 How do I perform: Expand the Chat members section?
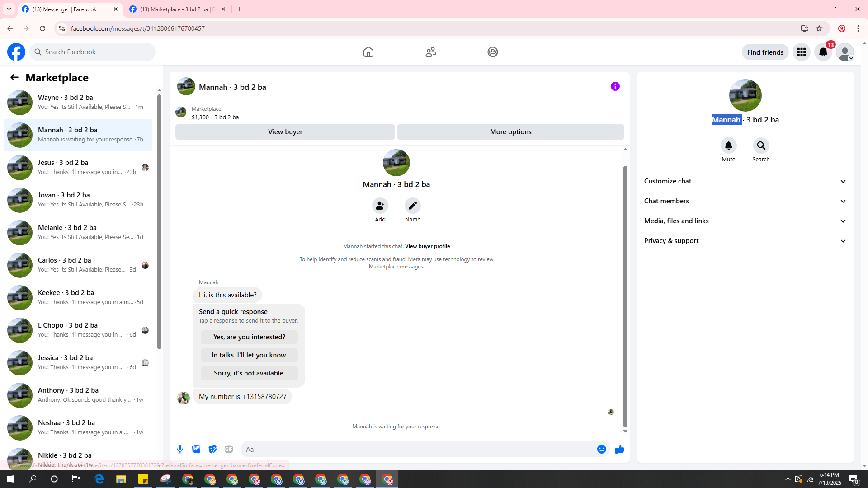(745, 201)
